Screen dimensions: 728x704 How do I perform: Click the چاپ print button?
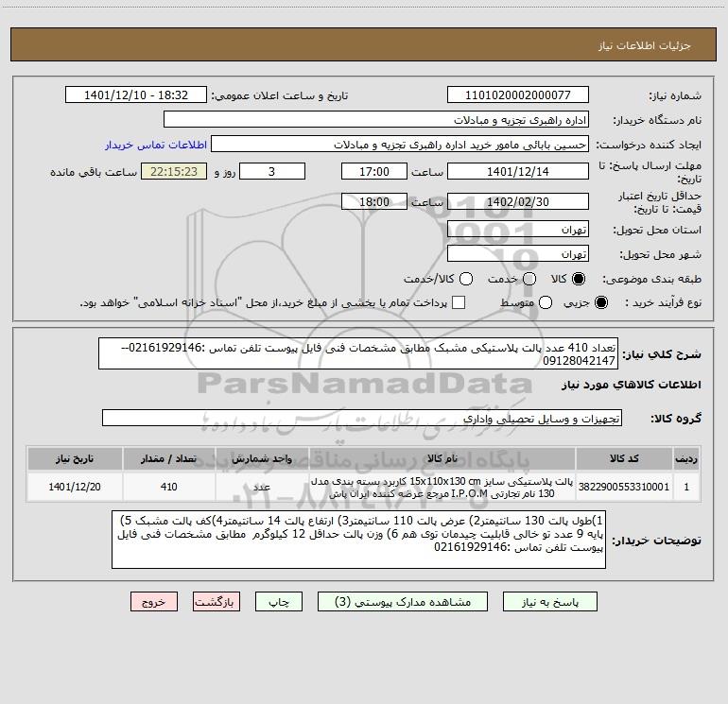(x=279, y=602)
